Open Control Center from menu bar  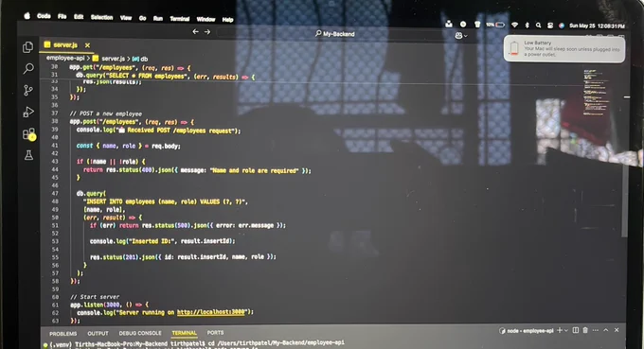(x=550, y=26)
